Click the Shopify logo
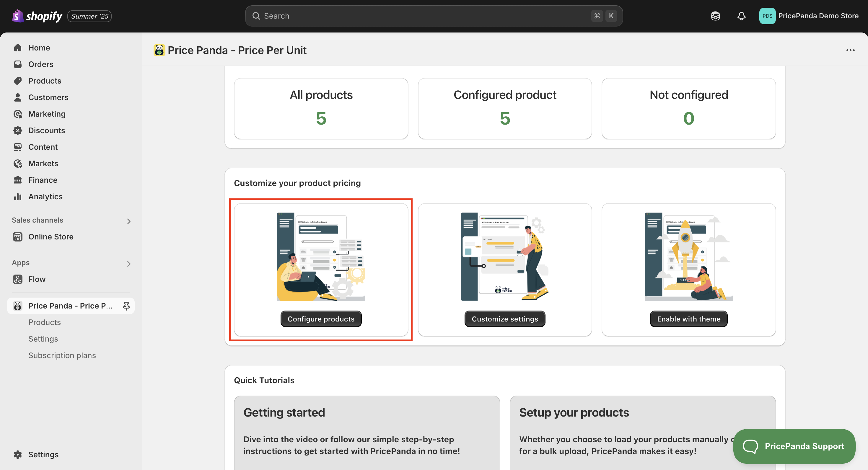This screenshot has width=868, height=470. 37,16
